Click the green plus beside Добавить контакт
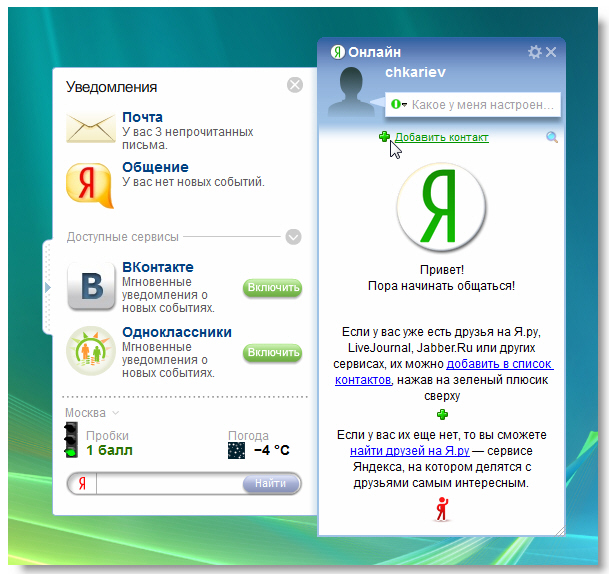Image resolution: width=609 pixels, height=574 pixels. (385, 137)
